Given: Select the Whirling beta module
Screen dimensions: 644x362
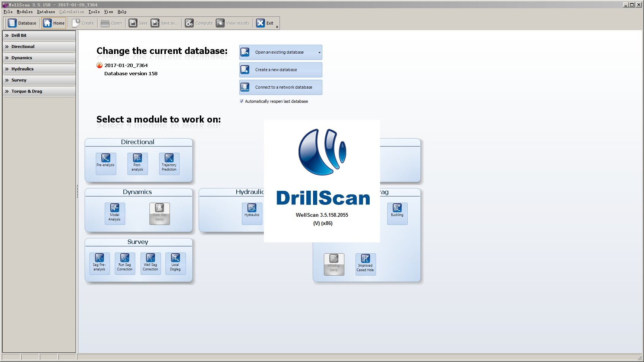Looking at the screenshot, I should click(x=334, y=264).
